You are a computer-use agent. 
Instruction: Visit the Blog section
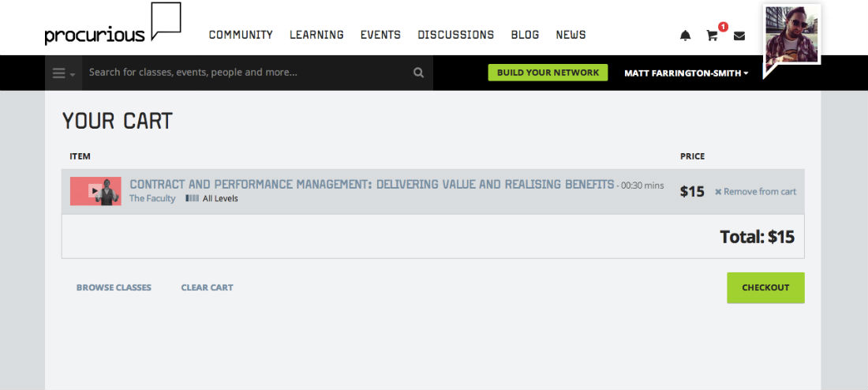[525, 35]
